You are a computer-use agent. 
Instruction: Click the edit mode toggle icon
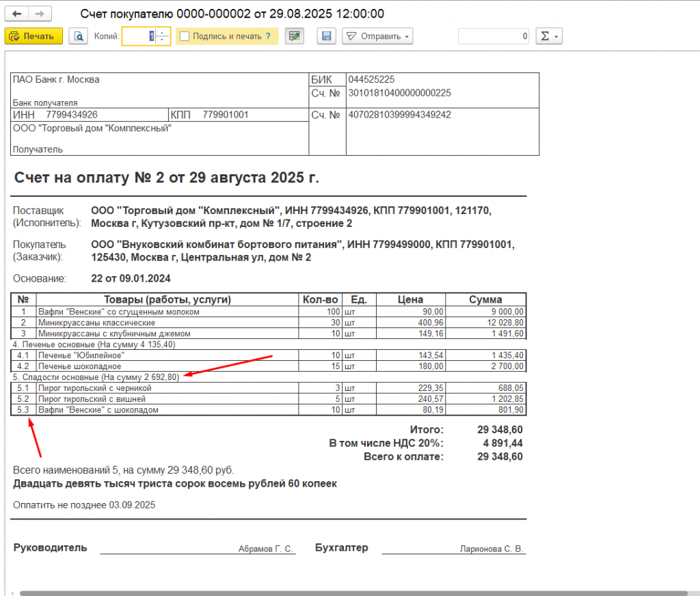[x=294, y=36]
